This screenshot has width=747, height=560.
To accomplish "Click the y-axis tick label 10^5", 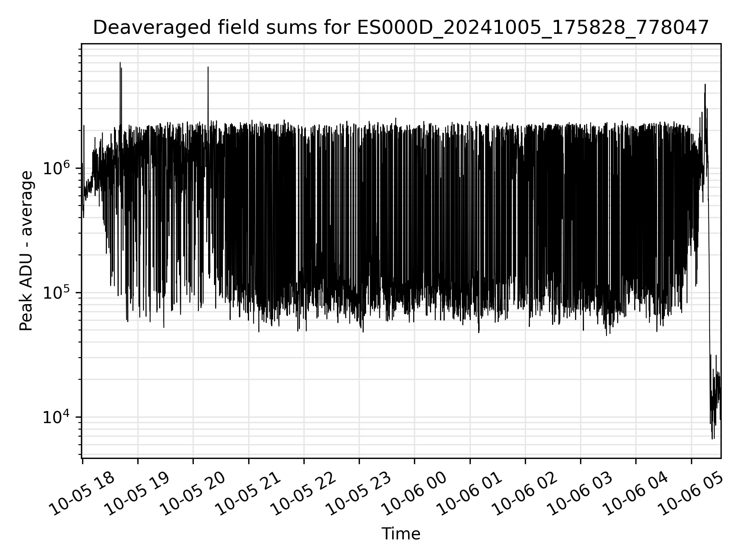I will pos(56,292).
